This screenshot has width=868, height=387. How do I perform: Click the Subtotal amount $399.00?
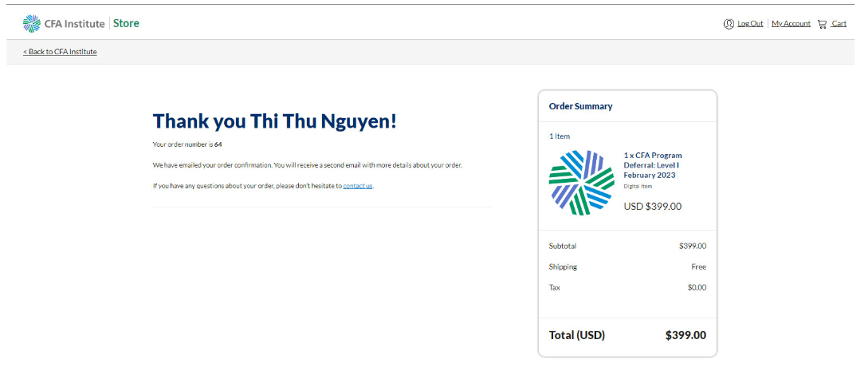tap(693, 246)
